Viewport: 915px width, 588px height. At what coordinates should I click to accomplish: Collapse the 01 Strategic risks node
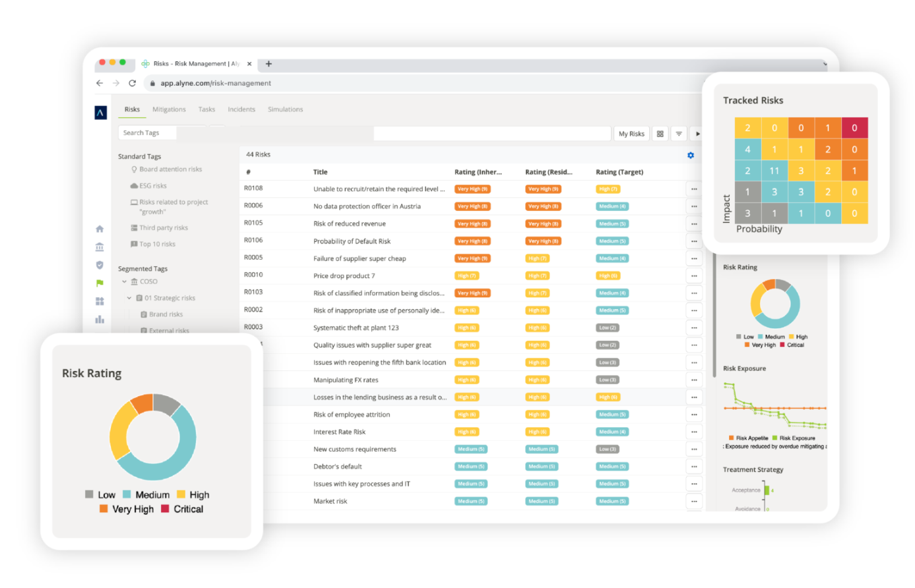[129, 298]
